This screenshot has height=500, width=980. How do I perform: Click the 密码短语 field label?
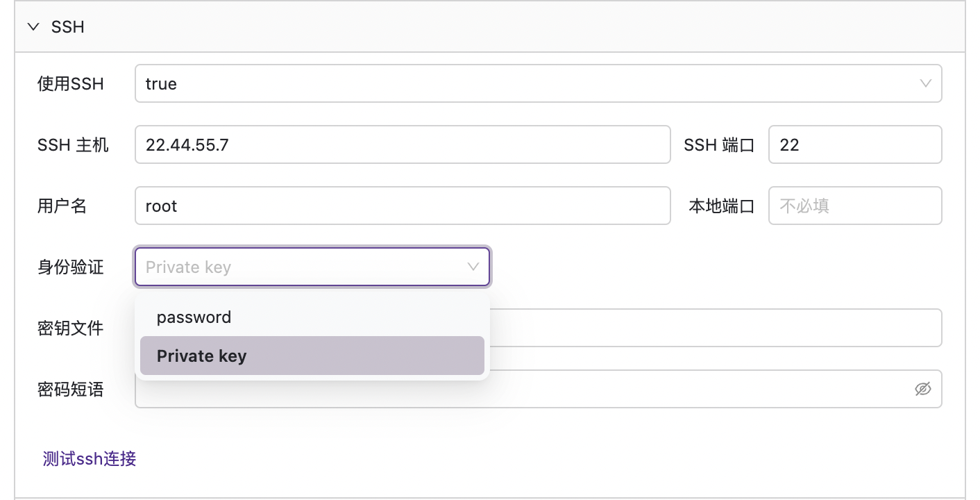[x=70, y=390]
